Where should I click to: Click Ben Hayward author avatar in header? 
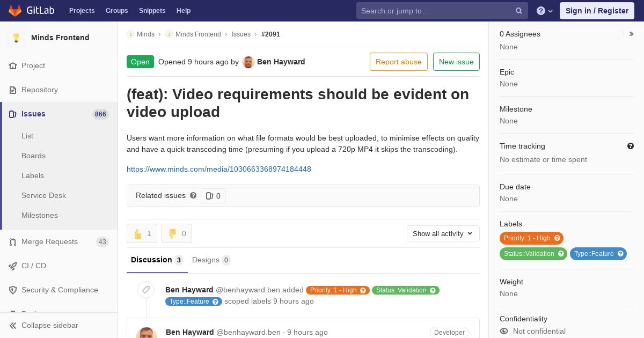pyautogui.click(x=248, y=62)
